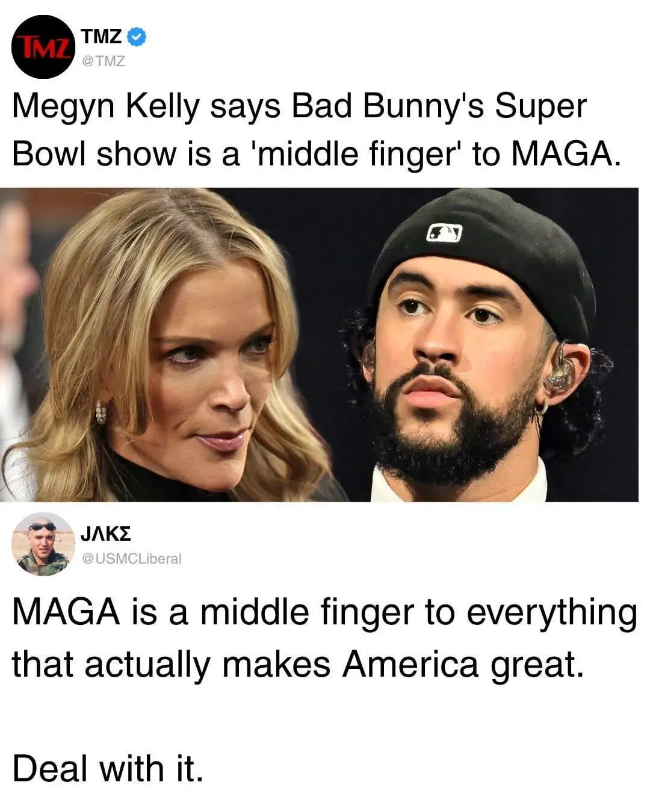
Task: Open the TMZ display name
Action: pos(102,37)
